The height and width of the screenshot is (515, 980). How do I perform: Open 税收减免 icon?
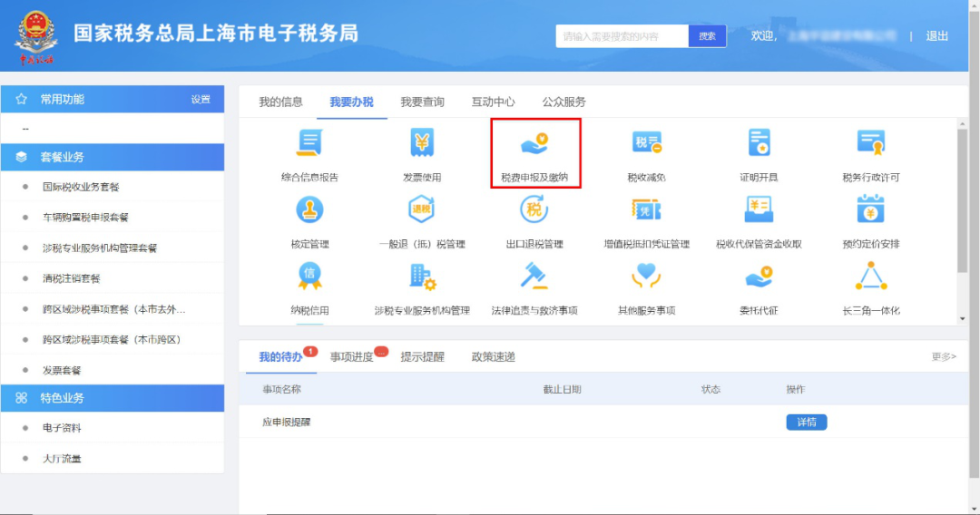coord(646,143)
